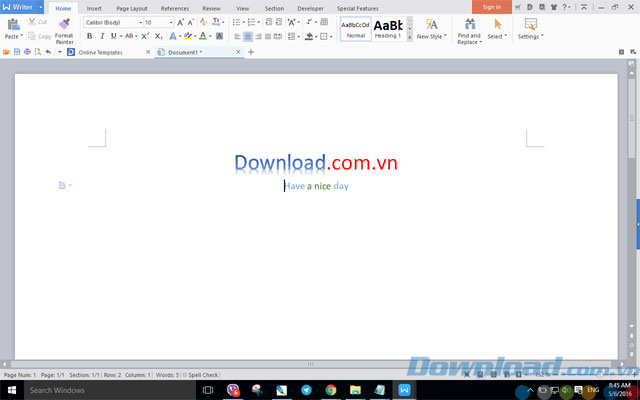Screen dimensions: 640x400
Task: Click the Sign in button
Action: (x=491, y=7)
